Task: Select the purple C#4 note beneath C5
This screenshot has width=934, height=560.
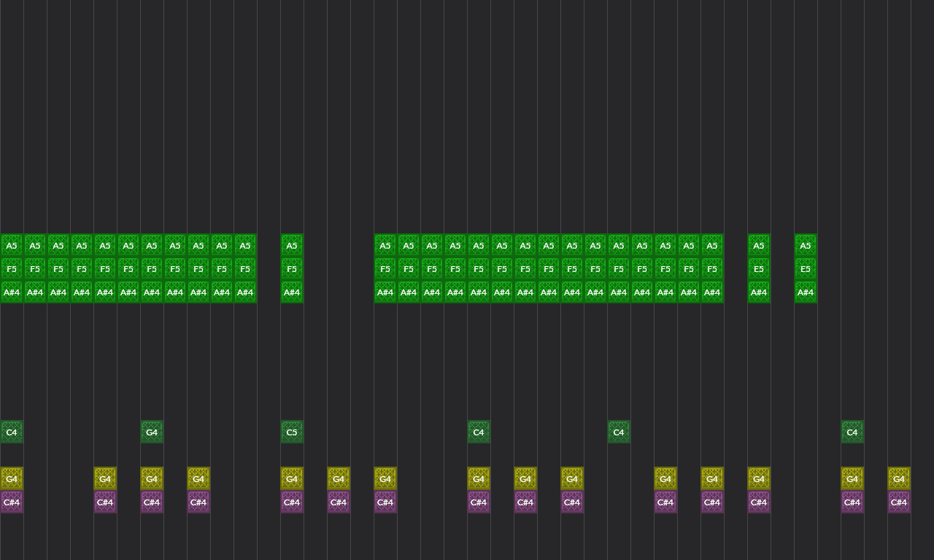Action: point(292,502)
